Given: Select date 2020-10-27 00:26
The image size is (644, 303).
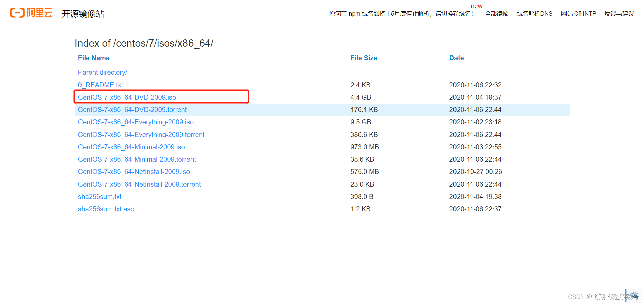Looking at the screenshot, I should coord(476,172).
